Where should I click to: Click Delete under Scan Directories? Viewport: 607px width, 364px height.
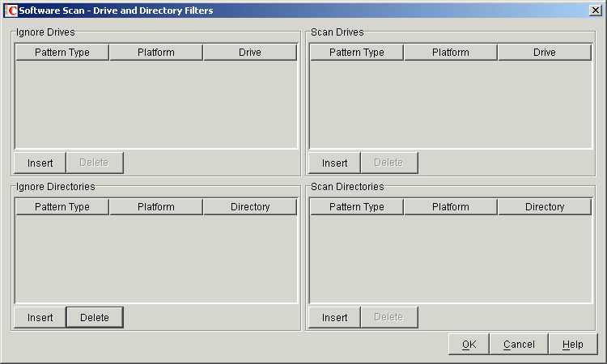pos(389,317)
